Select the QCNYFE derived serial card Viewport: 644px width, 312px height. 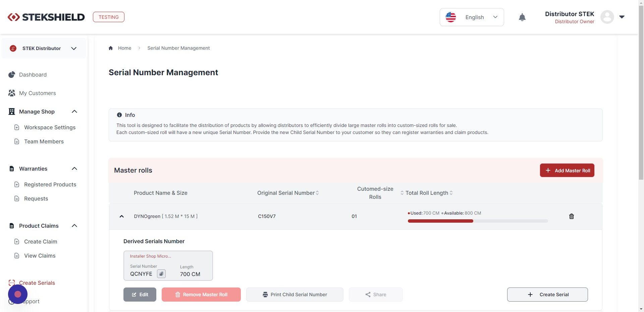(x=168, y=266)
